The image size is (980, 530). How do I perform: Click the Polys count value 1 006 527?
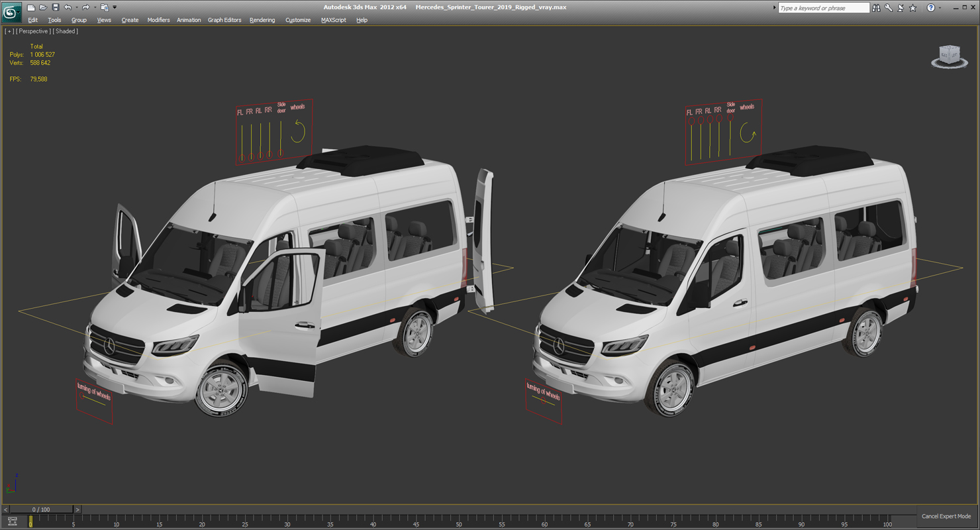point(42,54)
